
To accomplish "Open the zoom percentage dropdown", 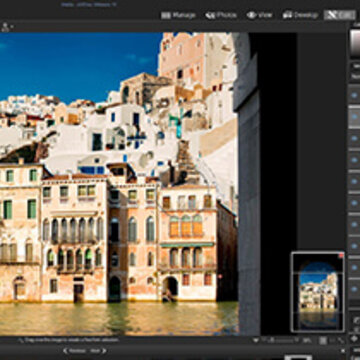I will coord(307,341).
